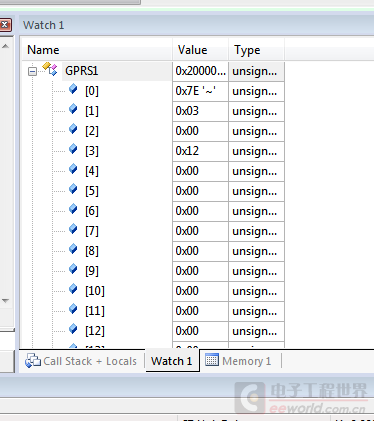Image resolution: width=374 pixels, height=421 pixels.
Task: Click the blue cube icon for element [9]
Action: (73, 269)
